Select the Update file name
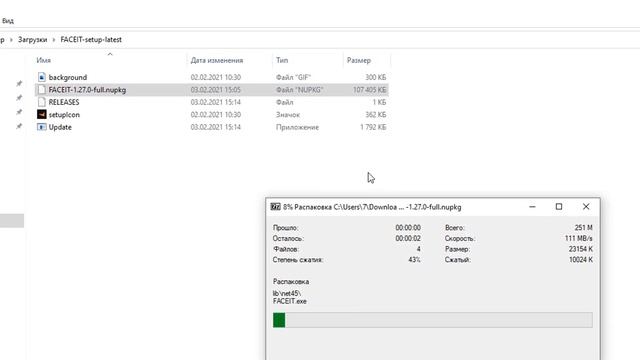The image size is (640, 360). (60, 127)
